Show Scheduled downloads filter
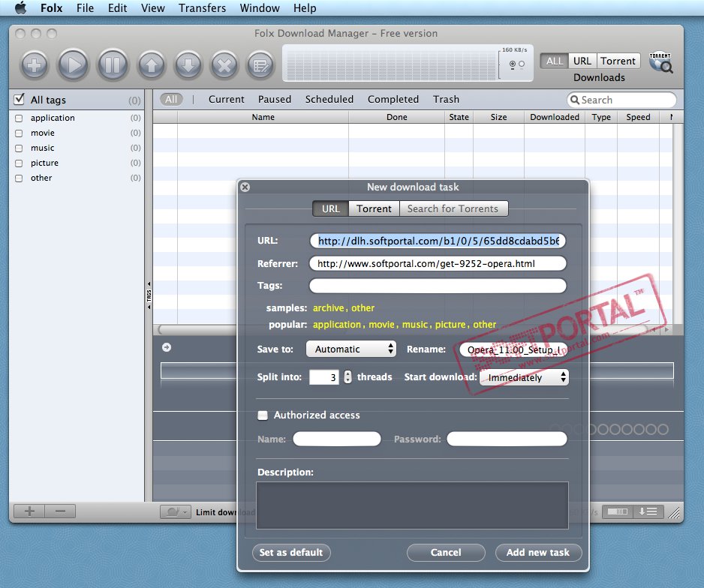This screenshot has width=704, height=588. (329, 99)
